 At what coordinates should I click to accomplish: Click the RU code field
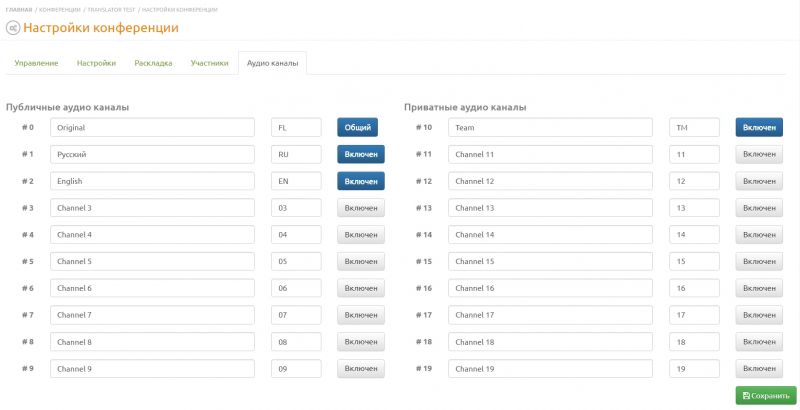click(x=296, y=154)
